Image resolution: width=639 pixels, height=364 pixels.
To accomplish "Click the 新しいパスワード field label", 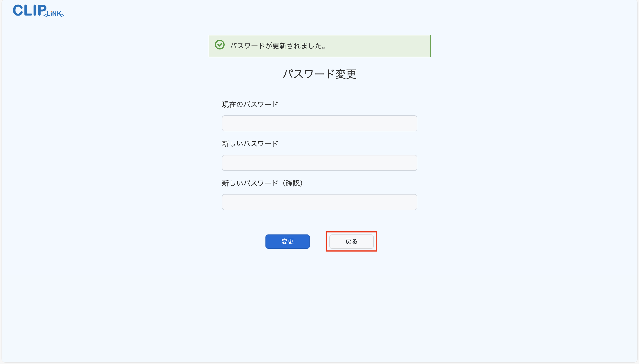I will click(x=250, y=144).
